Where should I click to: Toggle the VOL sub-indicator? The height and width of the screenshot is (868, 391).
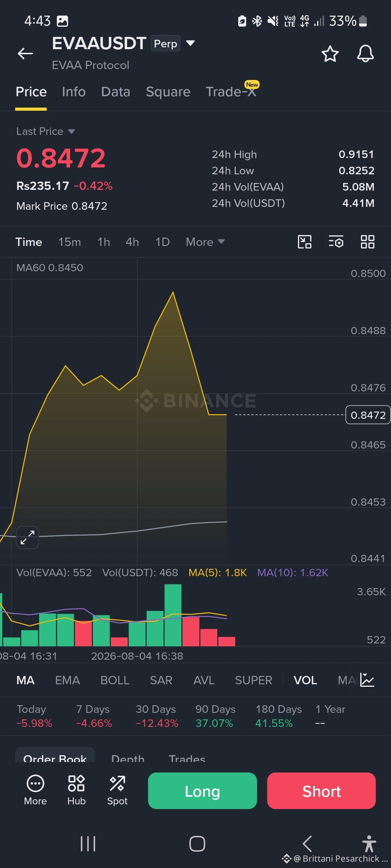305,680
